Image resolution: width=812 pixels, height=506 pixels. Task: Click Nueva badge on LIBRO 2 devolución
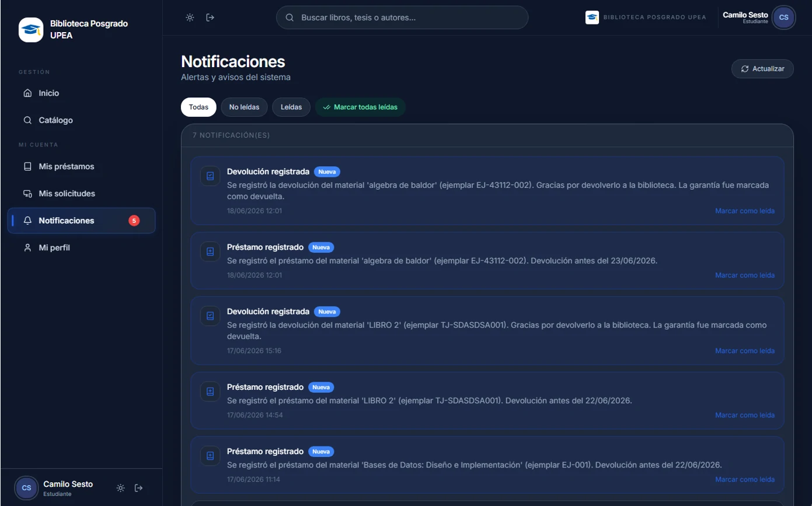tap(327, 312)
